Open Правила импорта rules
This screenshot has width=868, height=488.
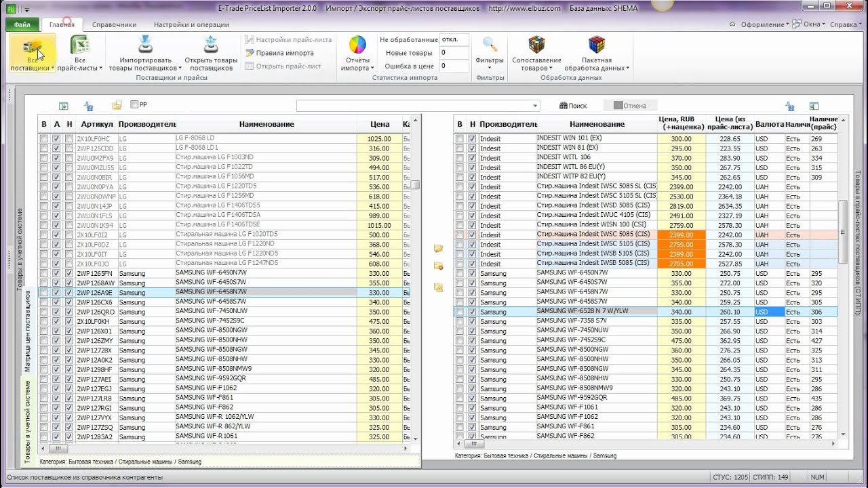tap(279, 53)
